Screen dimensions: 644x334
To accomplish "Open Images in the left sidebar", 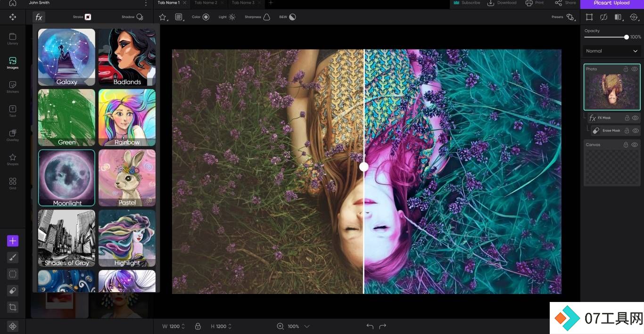I will tap(13, 63).
